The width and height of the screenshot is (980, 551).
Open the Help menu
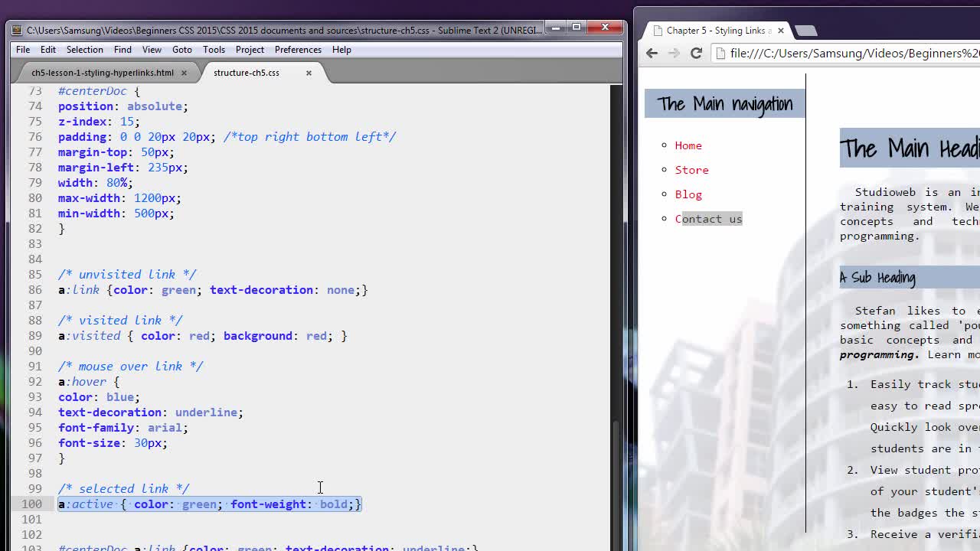point(341,50)
